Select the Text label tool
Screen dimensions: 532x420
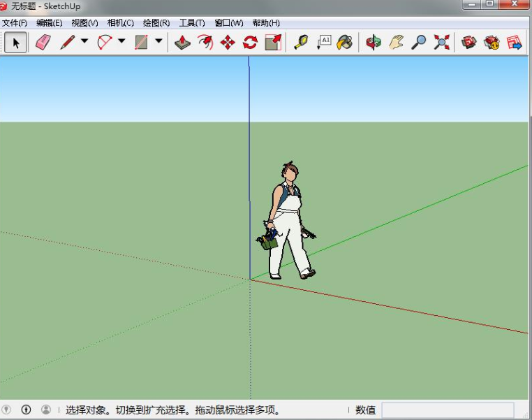pos(324,43)
